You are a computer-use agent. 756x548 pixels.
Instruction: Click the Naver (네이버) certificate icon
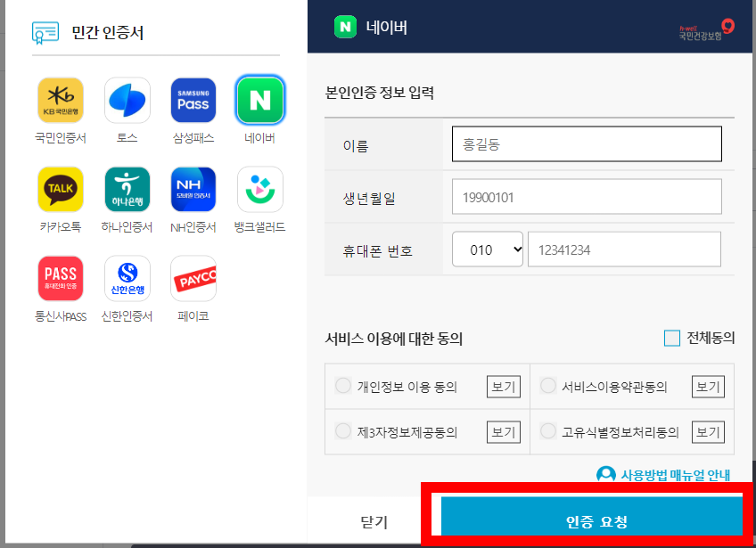click(259, 100)
